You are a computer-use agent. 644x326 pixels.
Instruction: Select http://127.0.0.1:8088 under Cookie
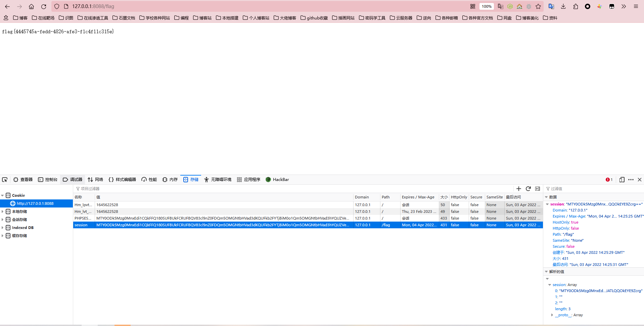tap(36, 203)
